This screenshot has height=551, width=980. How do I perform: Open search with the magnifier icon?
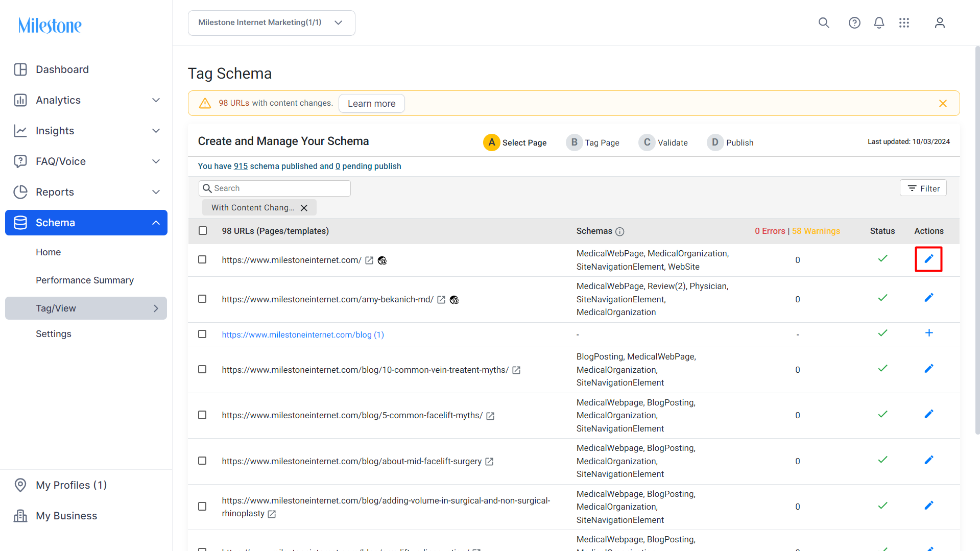824,23
